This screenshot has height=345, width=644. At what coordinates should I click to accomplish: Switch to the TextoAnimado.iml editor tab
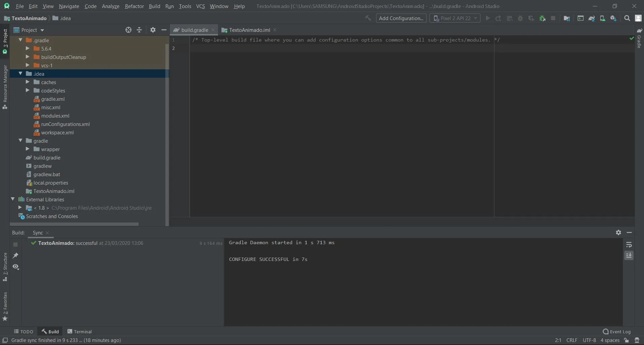click(x=249, y=30)
